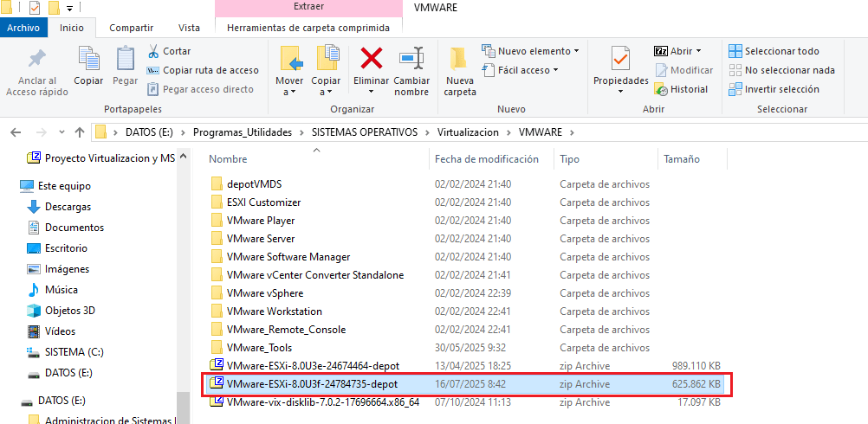
Task: Click Seleccionar todo
Action: click(x=774, y=51)
